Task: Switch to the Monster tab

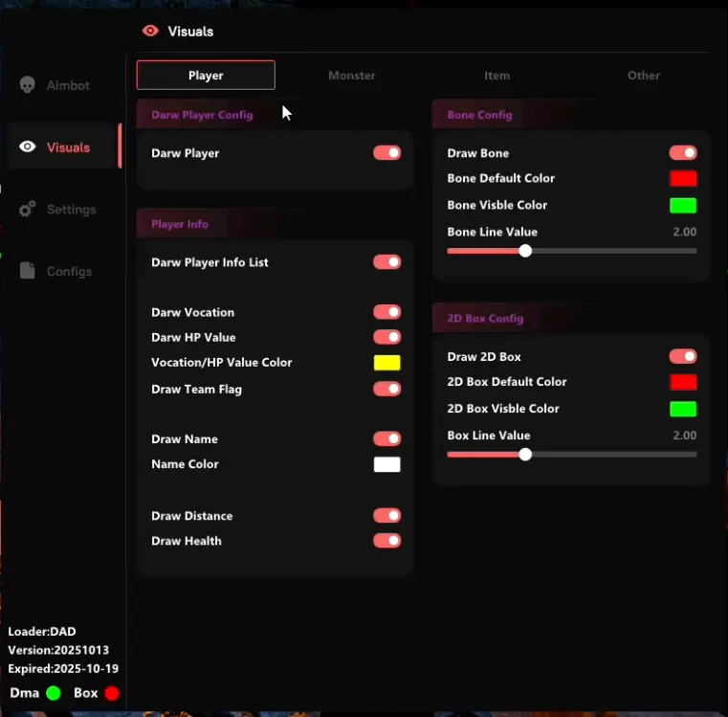Action: (x=351, y=76)
